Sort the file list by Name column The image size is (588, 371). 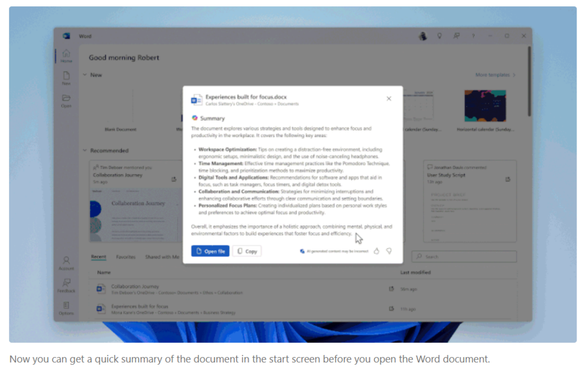(104, 272)
